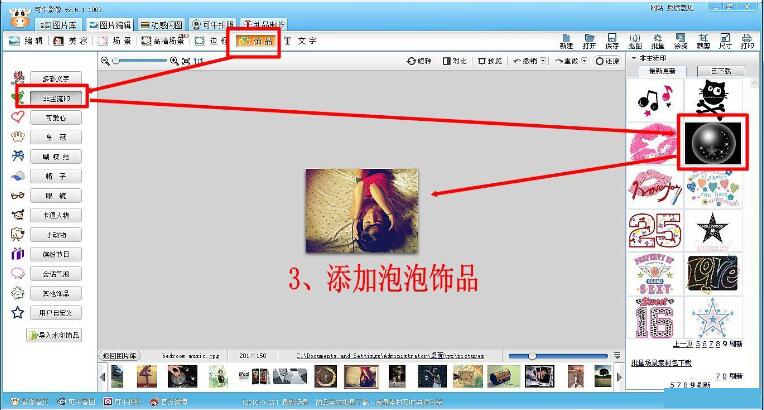Click the import local accessories button
This screenshot has height=410, width=764.
tap(56, 335)
